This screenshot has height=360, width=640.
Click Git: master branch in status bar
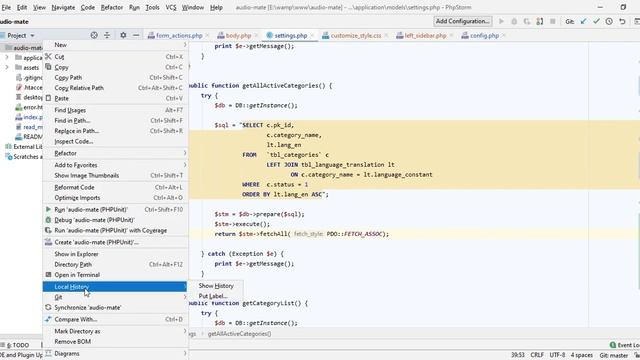click(x=613, y=355)
